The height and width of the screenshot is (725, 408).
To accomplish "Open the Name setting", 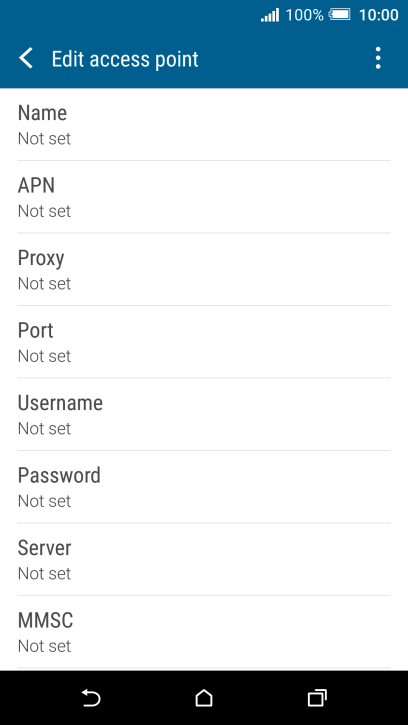I will click(x=204, y=124).
